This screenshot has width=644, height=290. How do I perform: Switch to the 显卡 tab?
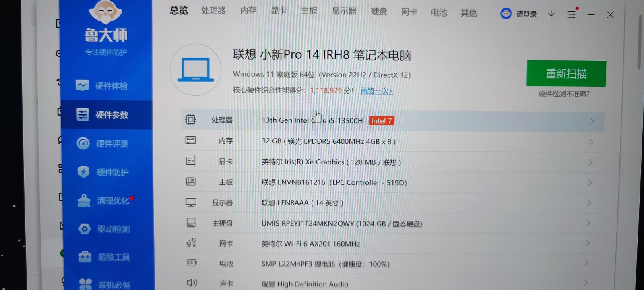coord(279,11)
